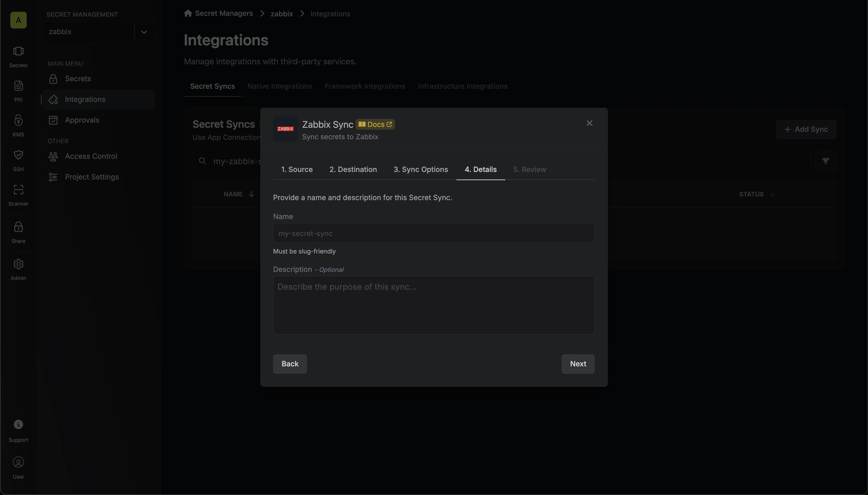Click the search magnifier icon
The height and width of the screenshot is (495, 868).
pos(203,161)
